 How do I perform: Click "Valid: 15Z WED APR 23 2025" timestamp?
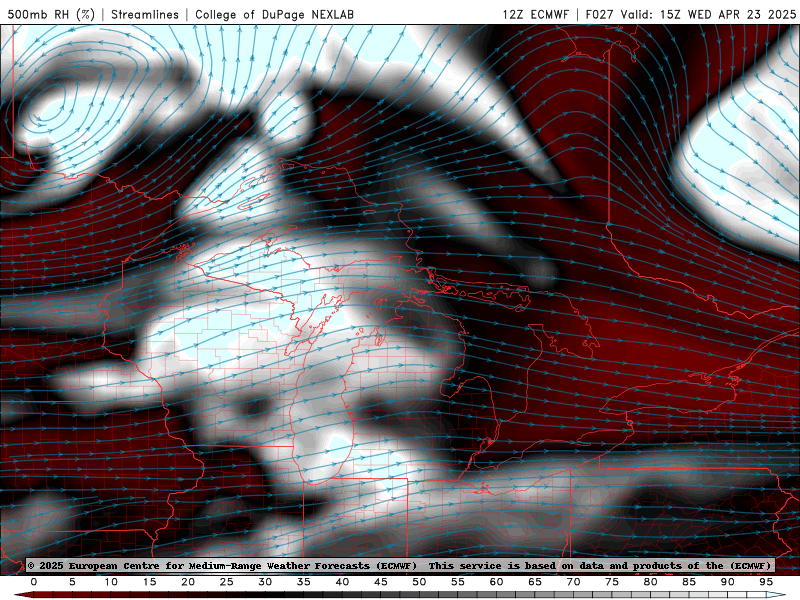tap(708, 14)
